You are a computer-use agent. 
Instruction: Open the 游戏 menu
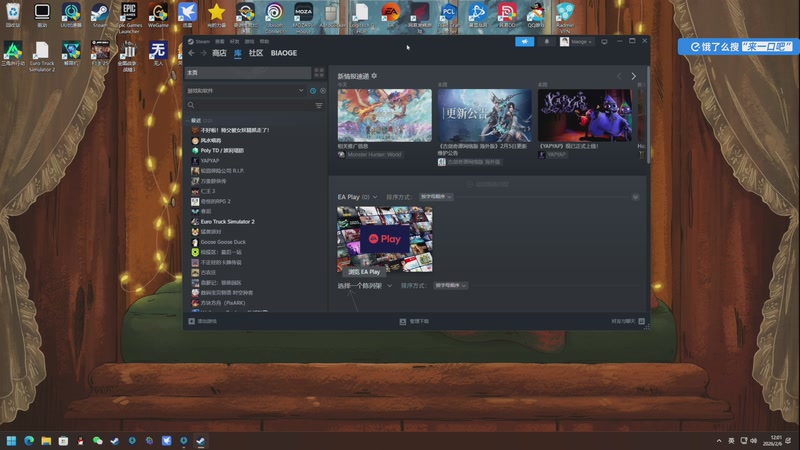[x=249, y=41]
